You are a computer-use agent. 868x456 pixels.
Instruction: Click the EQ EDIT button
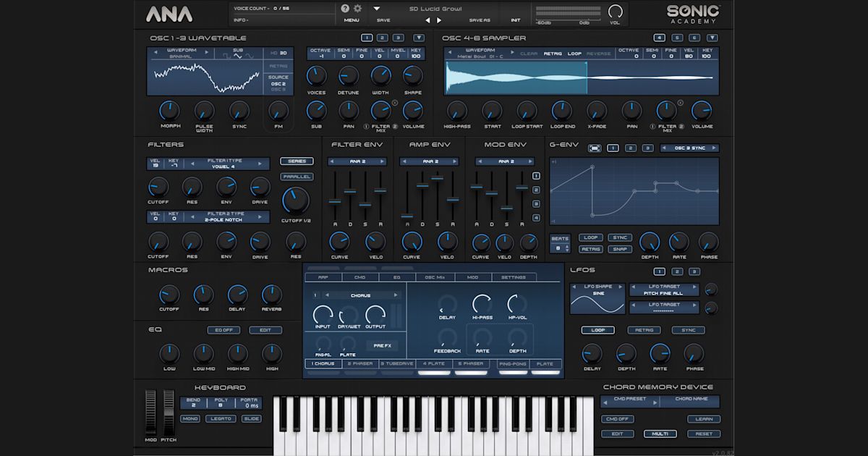click(265, 330)
